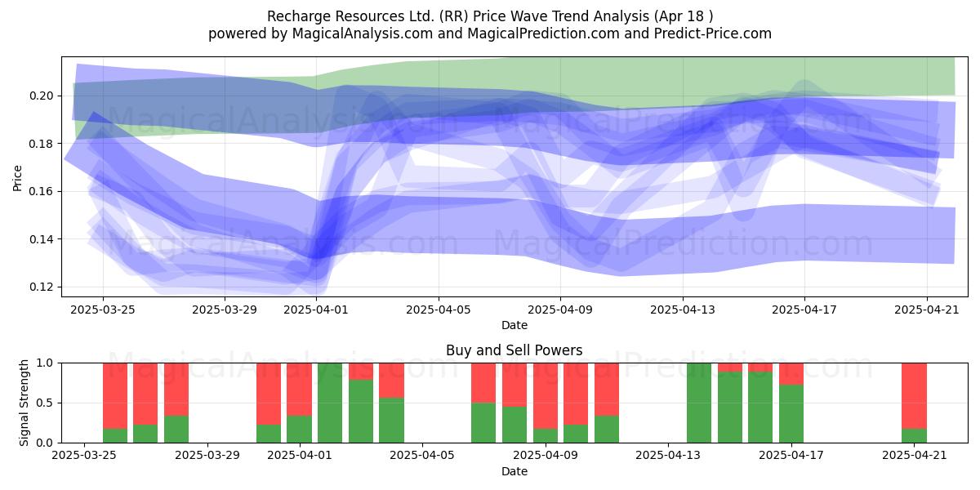The image size is (980, 490).
Task: Click the 0.14 tick on the price axis
Action: point(42,239)
